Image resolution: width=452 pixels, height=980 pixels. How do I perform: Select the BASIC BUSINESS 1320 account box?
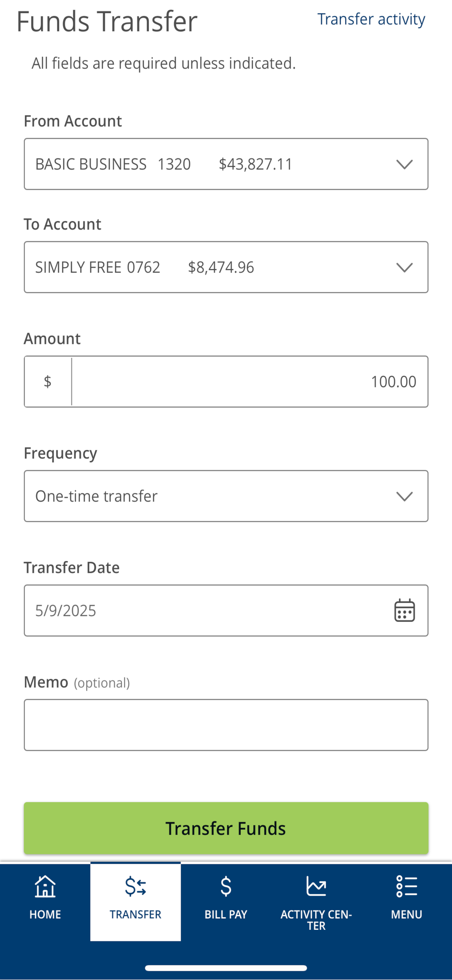pos(226,164)
